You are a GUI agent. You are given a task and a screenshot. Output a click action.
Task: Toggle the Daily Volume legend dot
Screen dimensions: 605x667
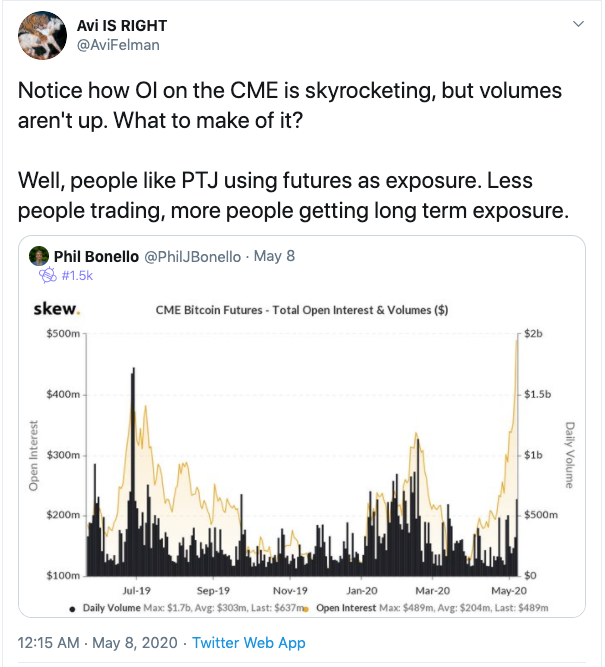[x=72, y=609]
